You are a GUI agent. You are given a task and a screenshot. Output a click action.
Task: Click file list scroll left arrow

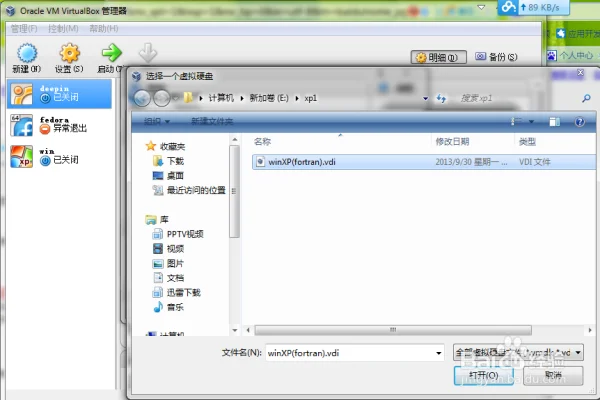click(x=248, y=330)
